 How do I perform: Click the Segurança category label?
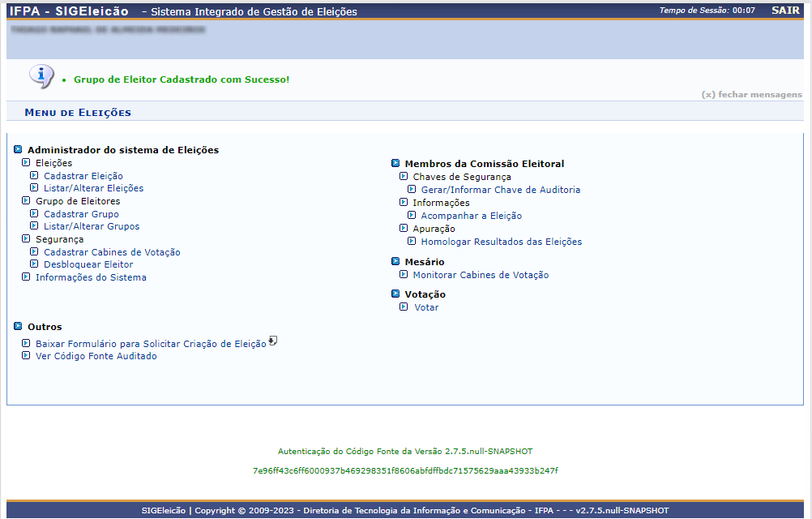pyautogui.click(x=59, y=239)
